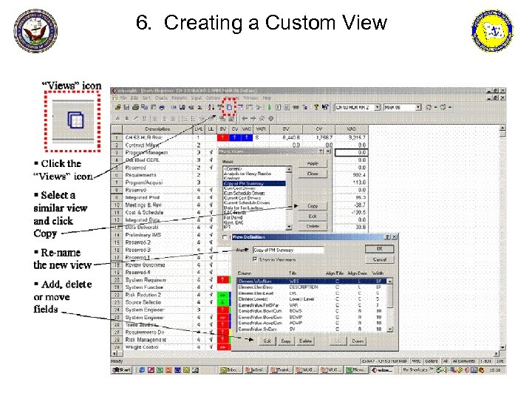532x399 pixels.
Task: Click the A-Z sort toolbar icon
Action: 211,107
